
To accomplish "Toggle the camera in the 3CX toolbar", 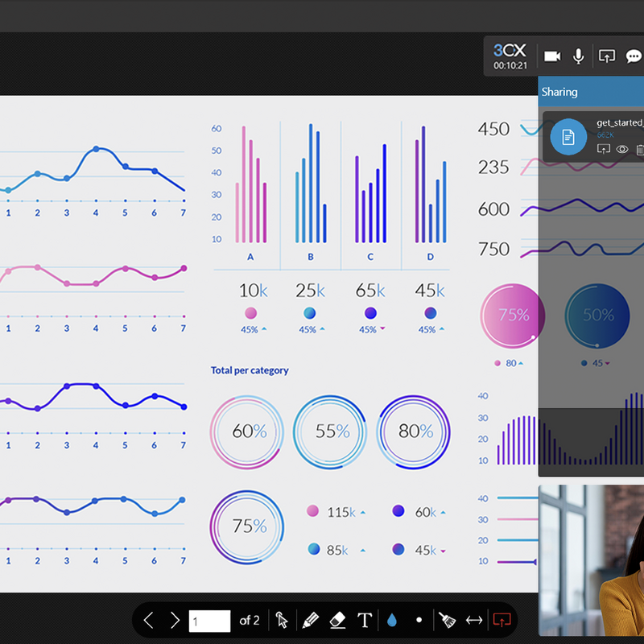I will pyautogui.click(x=552, y=56).
